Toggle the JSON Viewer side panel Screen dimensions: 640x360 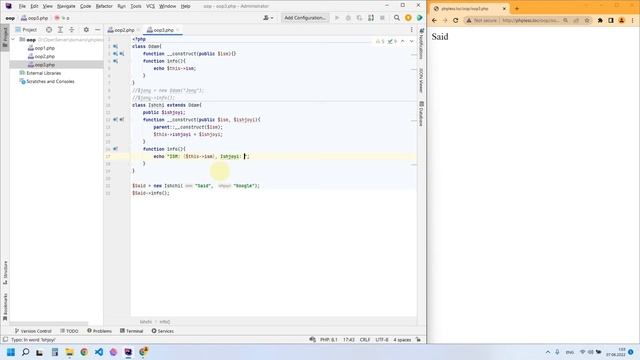(422, 80)
